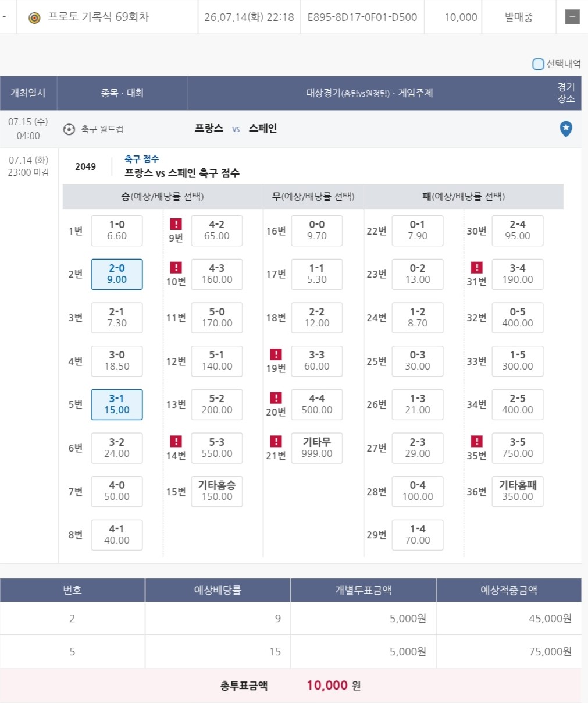Check the 선택내역 checkbox
The image size is (588, 703).
tap(539, 64)
